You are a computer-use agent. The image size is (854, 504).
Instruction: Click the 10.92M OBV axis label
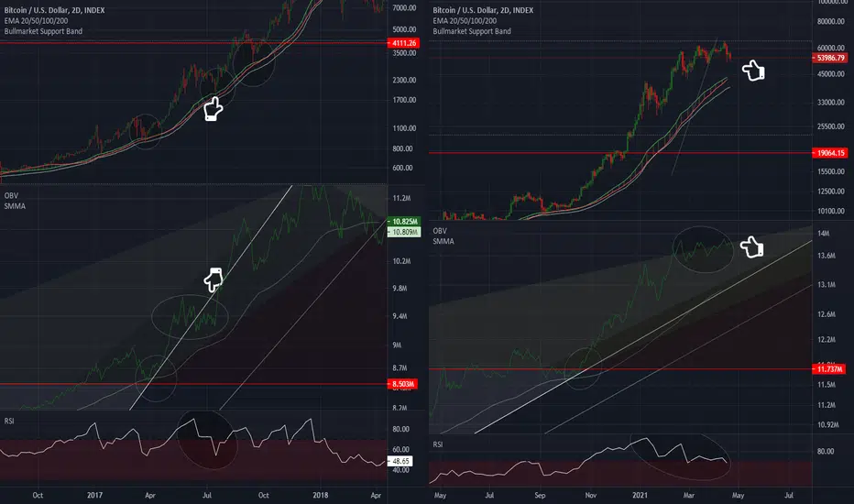pos(827,424)
